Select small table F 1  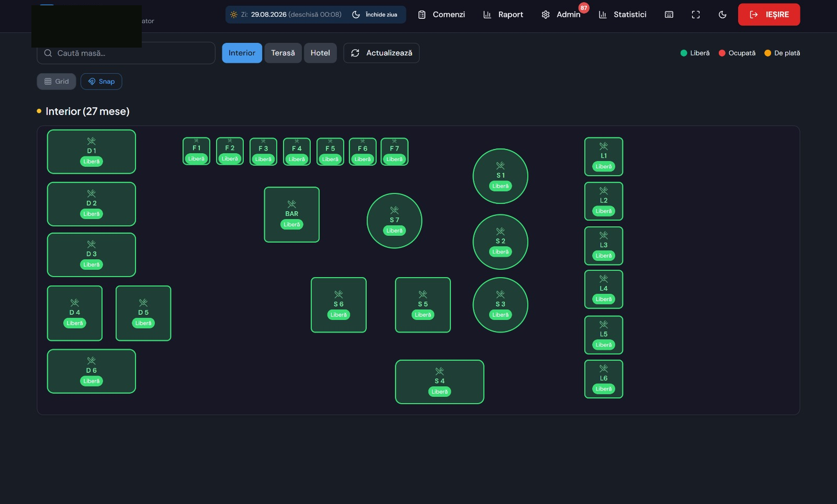(x=196, y=151)
